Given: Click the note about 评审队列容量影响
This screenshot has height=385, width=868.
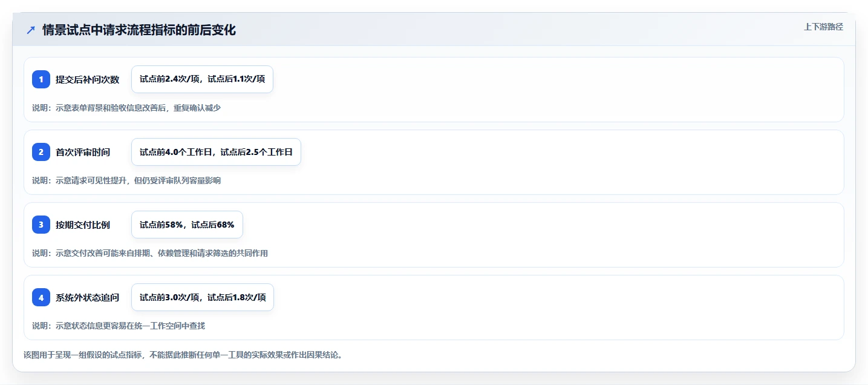Looking at the screenshot, I should click(x=126, y=180).
